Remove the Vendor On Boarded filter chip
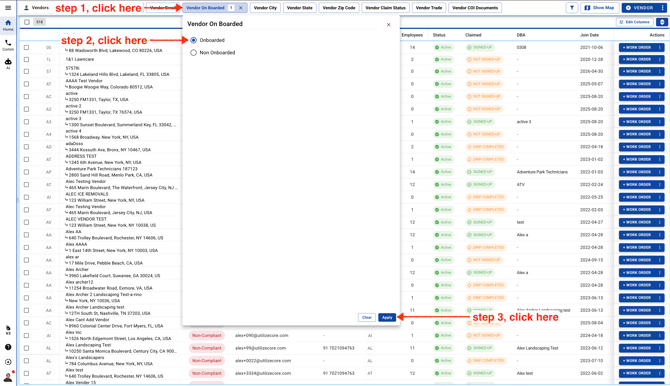This screenshot has height=386, width=670. click(x=241, y=8)
